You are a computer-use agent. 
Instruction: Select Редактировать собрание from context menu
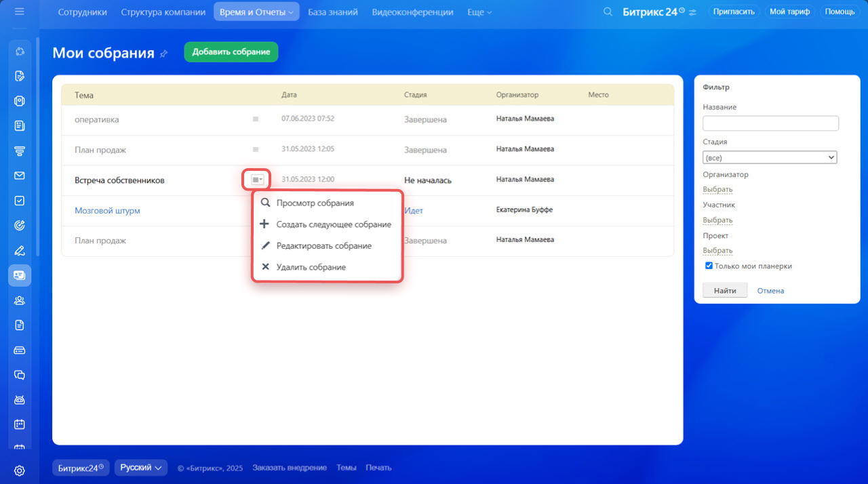pos(324,246)
